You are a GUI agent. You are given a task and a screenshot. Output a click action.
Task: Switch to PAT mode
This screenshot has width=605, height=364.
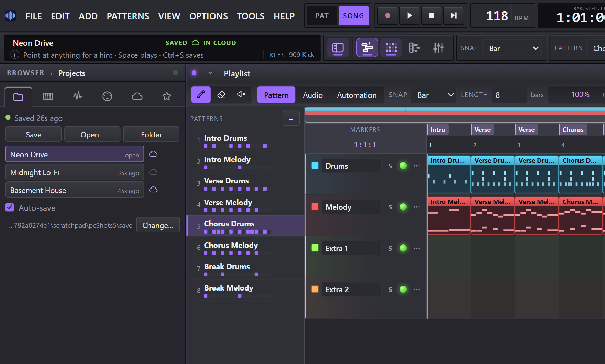[x=322, y=16]
